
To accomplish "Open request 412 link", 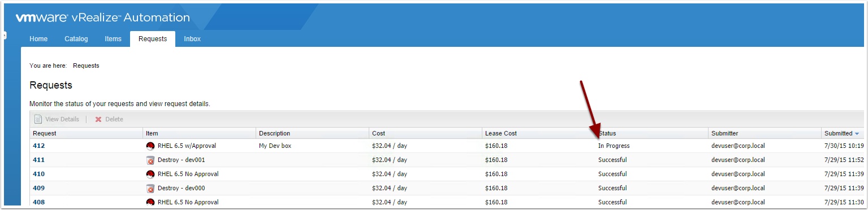I will (x=38, y=146).
